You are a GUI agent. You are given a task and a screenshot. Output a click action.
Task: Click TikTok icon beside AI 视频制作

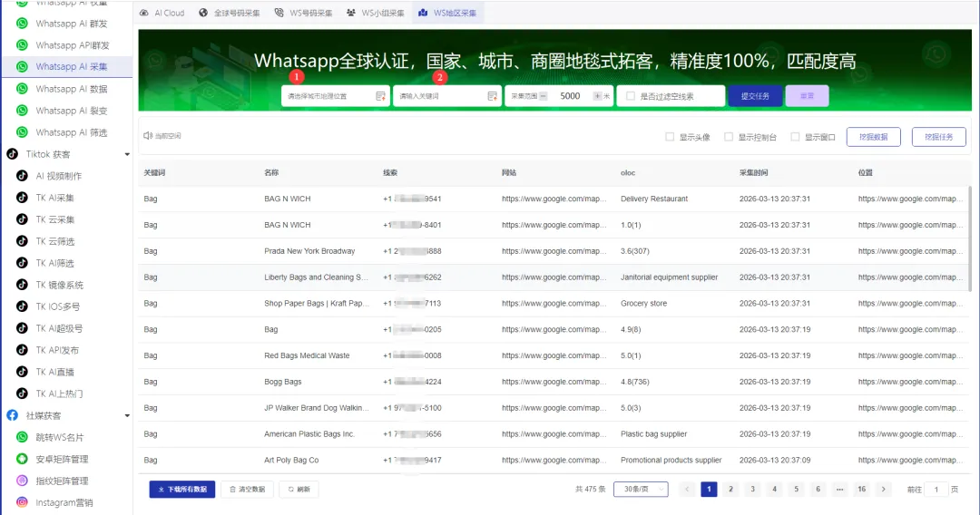(22, 176)
